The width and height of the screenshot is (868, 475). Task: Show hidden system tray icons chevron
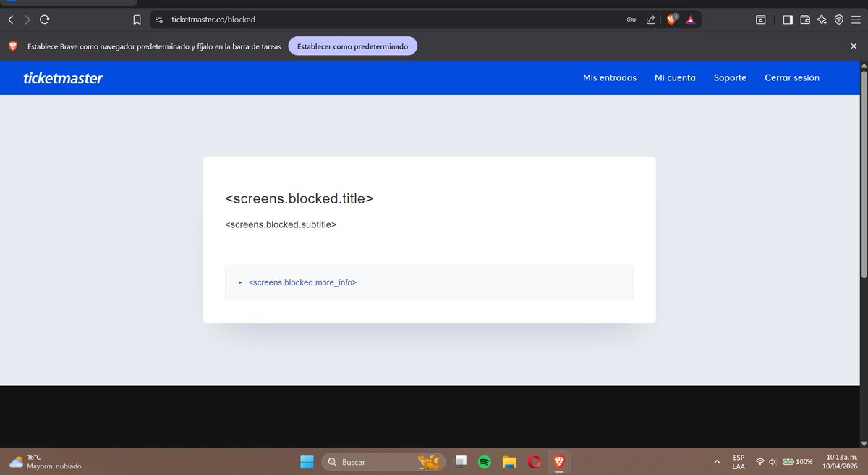point(717,461)
